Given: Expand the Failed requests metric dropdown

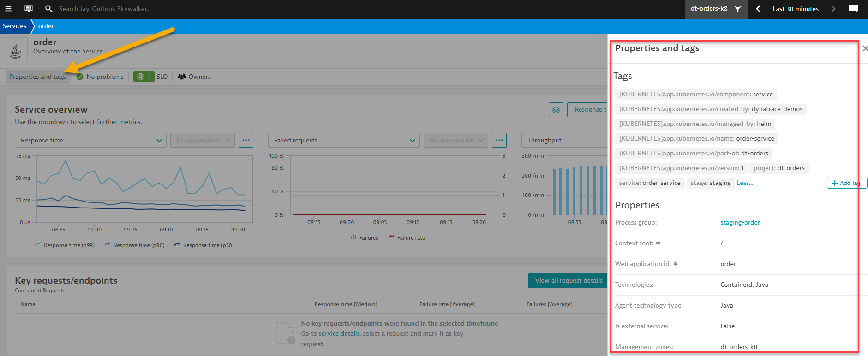Looking at the screenshot, I should [x=344, y=140].
